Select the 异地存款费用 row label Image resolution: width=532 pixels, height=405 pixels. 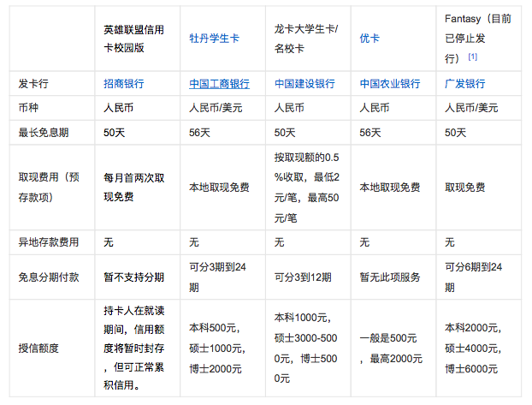(49, 242)
